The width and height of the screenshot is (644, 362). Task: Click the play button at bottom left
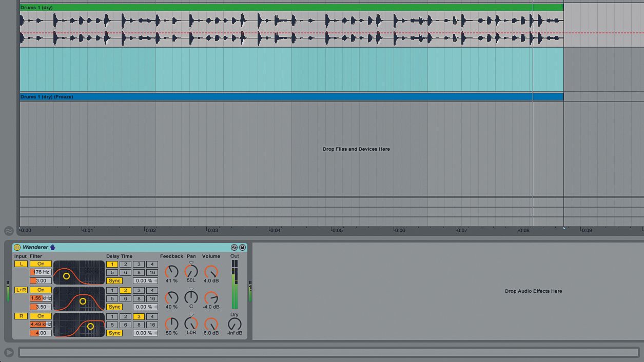pos(9,352)
